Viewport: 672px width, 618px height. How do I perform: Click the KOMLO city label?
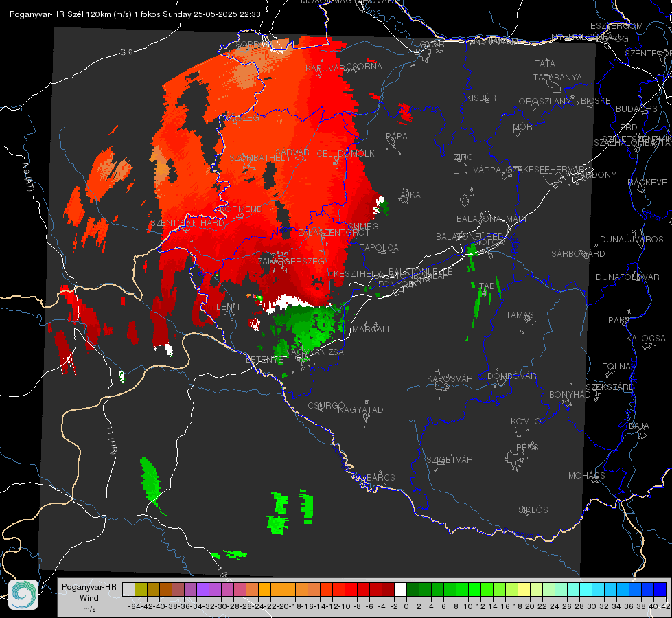click(x=526, y=422)
